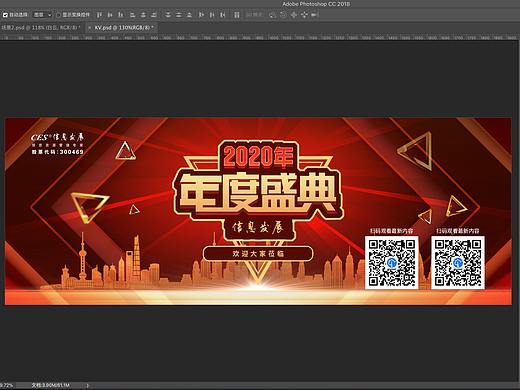Click Align Right Edges icon
The width and height of the screenshot is (520, 390).
pyautogui.click(x=154, y=15)
